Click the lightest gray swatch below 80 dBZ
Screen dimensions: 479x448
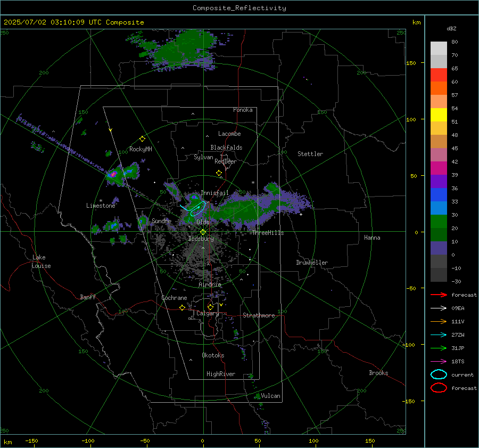[439, 48]
